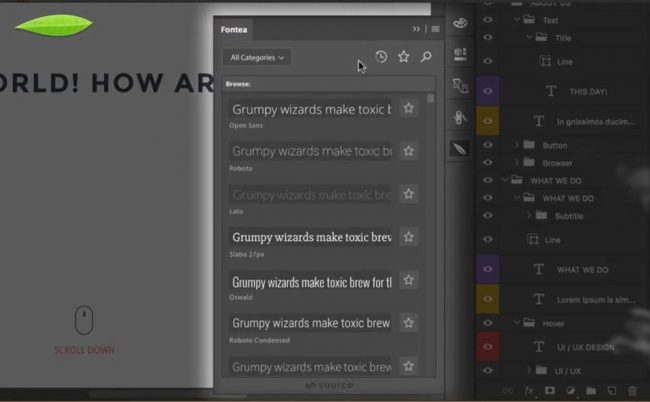650x402 pixels.
Task: Collapse the Hover group chevron
Action: 517,323
